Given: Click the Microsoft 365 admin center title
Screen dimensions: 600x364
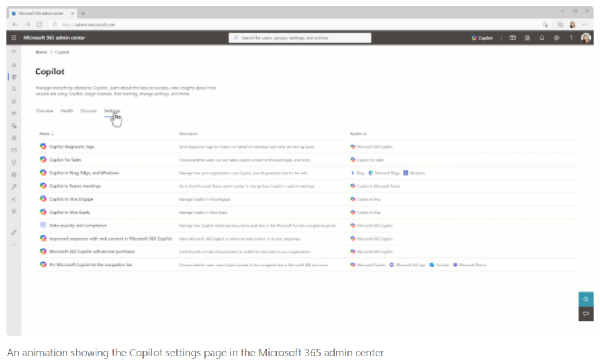Looking at the screenshot, I should click(x=54, y=38).
